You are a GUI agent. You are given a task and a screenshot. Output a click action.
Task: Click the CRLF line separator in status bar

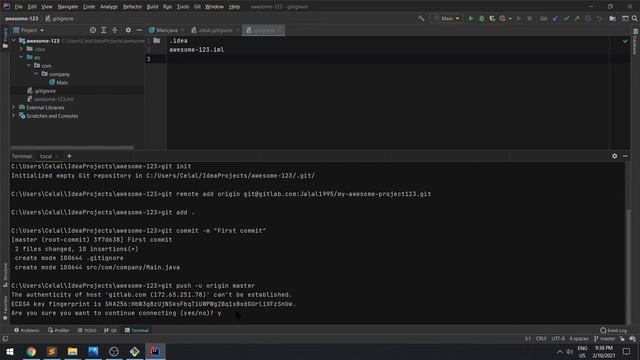pos(541,339)
